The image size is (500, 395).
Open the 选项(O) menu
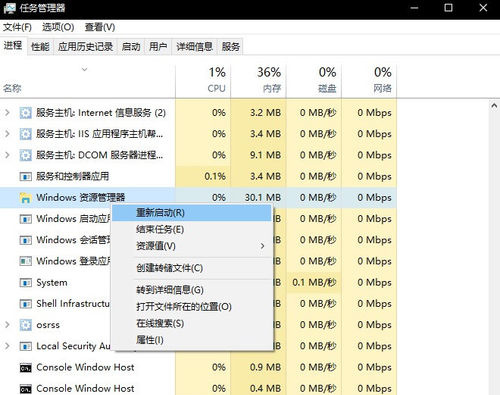[58, 27]
